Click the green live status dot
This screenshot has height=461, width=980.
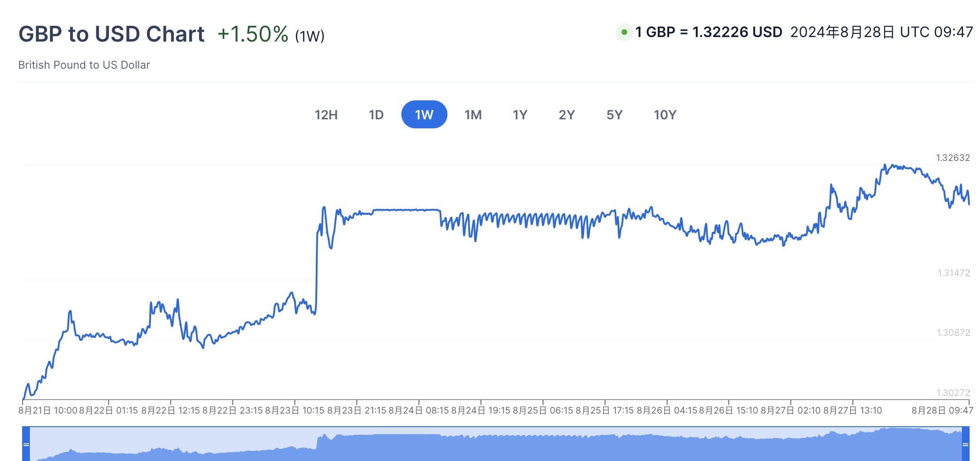tap(624, 32)
